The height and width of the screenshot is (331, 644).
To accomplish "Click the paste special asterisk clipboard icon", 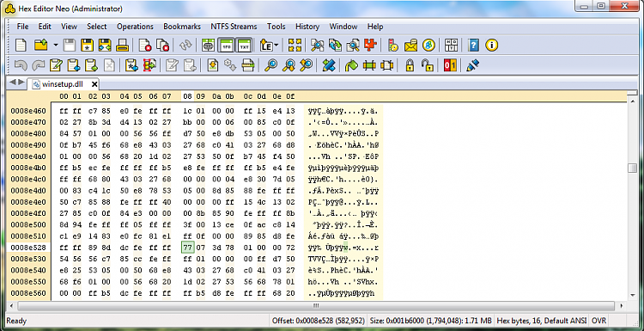I will click(x=131, y=65).
